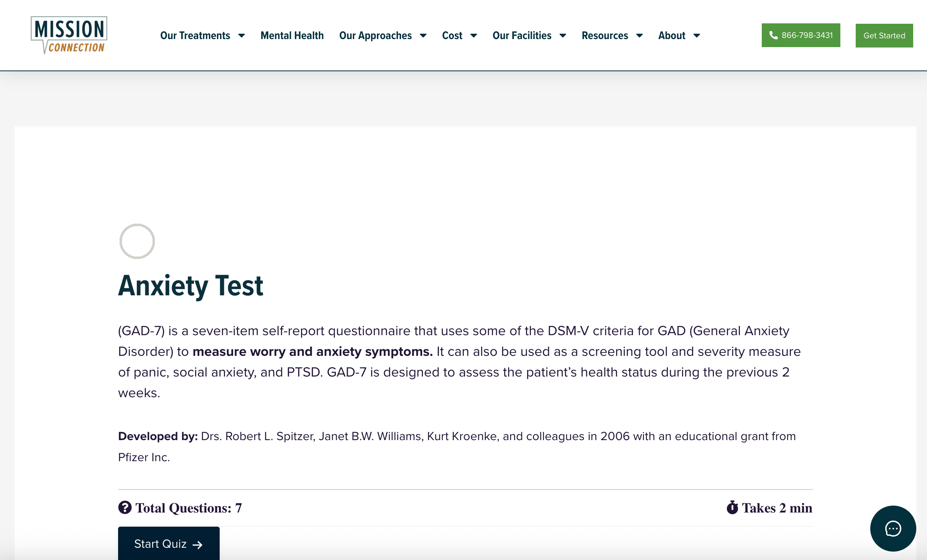Click the Anxiety Test heading
Screen dimensions: 927x560
[191, 285]
